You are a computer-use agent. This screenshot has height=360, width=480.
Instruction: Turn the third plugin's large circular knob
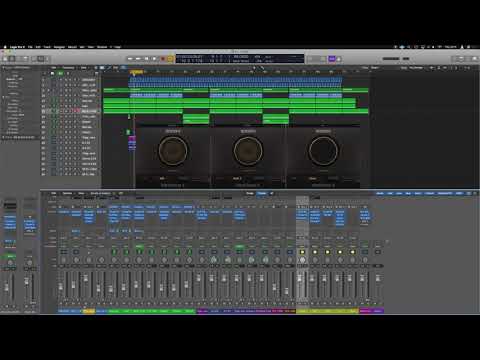323,151
